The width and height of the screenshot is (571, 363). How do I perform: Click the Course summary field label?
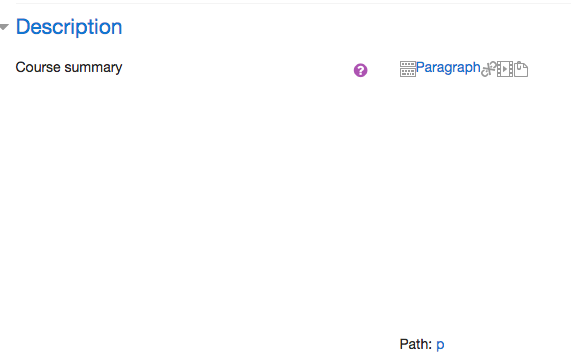coord(69,67)
